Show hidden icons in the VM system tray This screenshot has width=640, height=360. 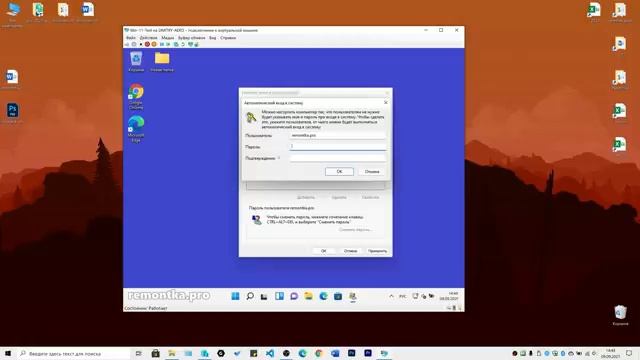[391, 296]
